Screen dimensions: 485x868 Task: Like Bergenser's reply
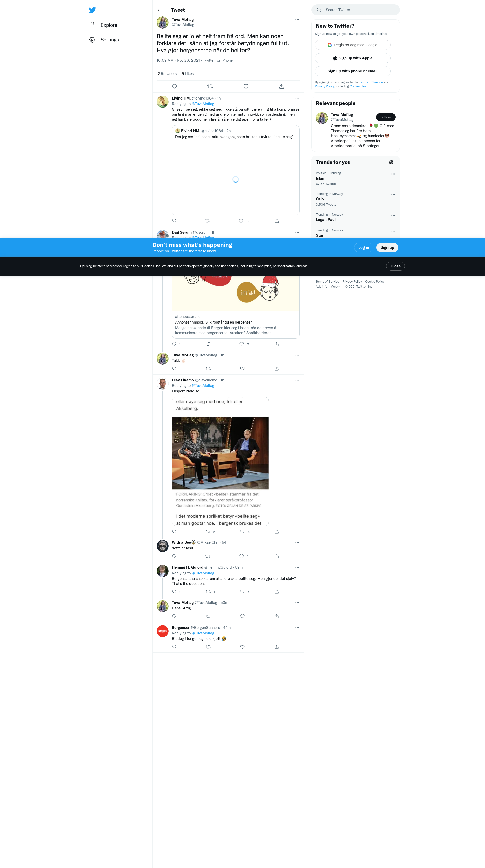242,647
